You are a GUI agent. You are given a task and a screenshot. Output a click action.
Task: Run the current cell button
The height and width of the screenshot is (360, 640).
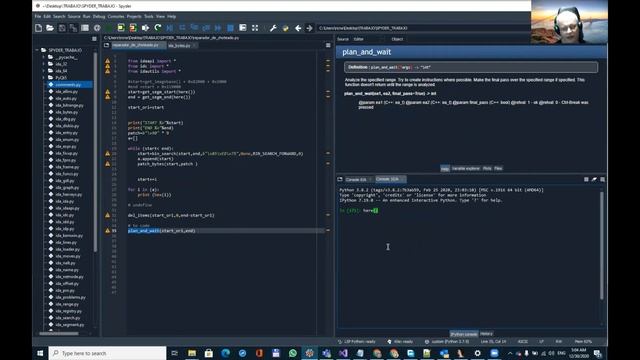tap(121, 28)
